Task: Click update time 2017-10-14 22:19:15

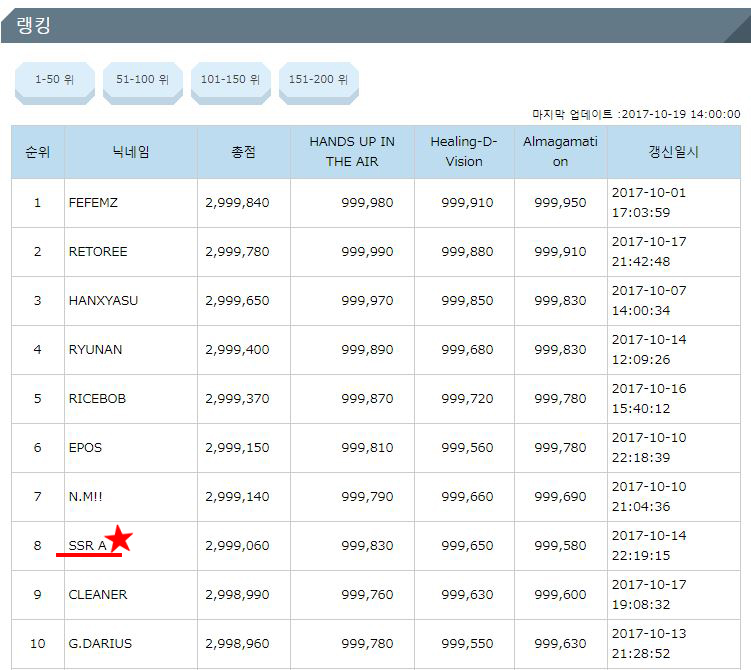Action: pyautogui.click(x=649, y=545)
